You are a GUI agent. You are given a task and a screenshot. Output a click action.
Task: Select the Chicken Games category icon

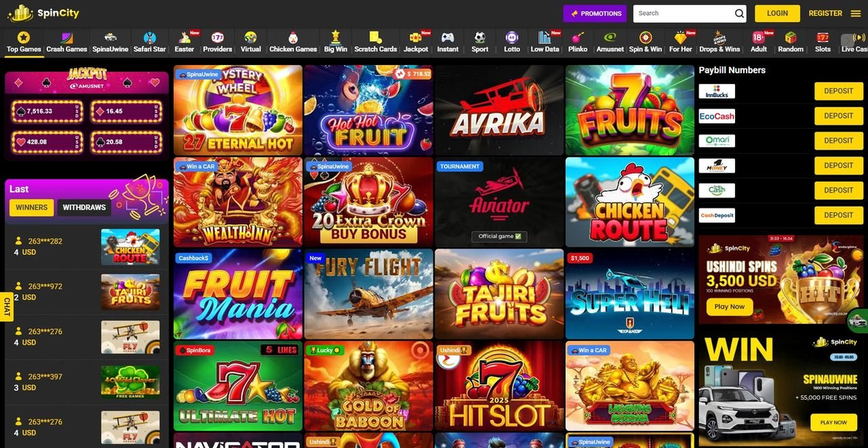[293, 37]
